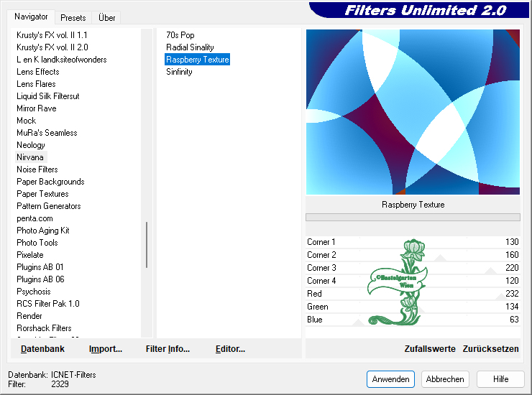Select Paper Backgrounds category

(x=50, y=182)
